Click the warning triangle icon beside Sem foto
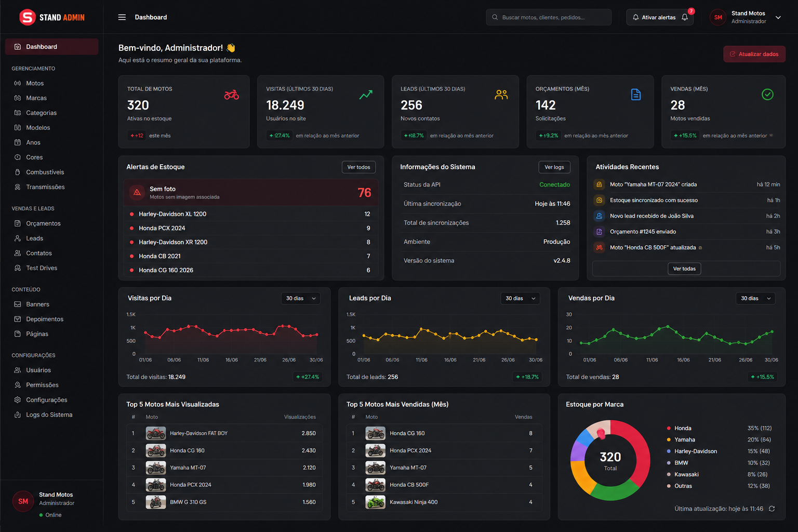The height and width of the screenshot is (532, 798). tap(137, 193)
